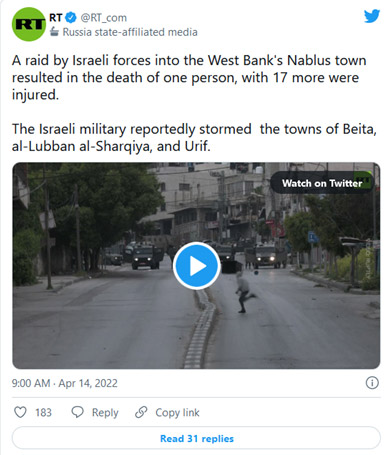Click the Watch on Twitter overlay

(322, 183)
